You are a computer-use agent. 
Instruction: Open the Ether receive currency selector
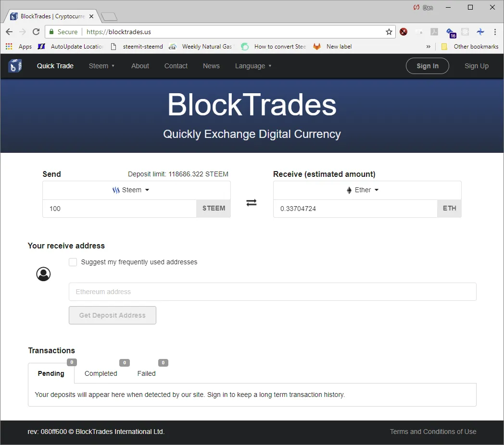click(x=367, y=190)
